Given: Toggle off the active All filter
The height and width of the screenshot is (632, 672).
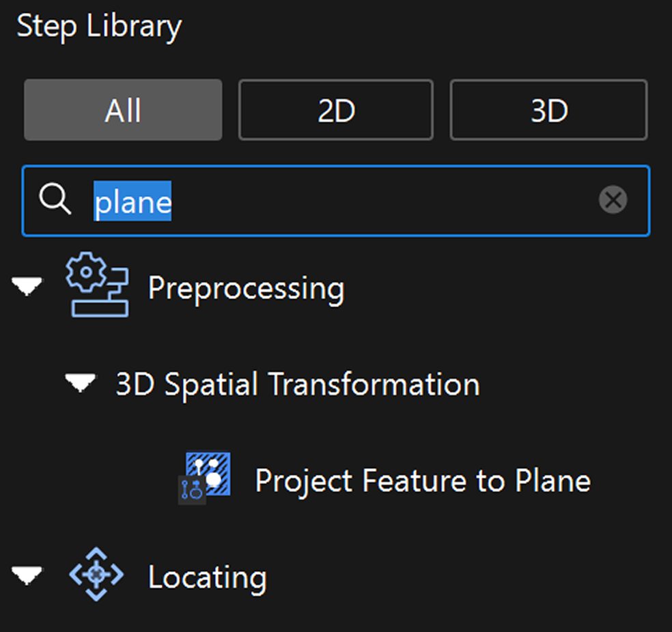Looking at the screenshot, I should click(x=123, y=110).
